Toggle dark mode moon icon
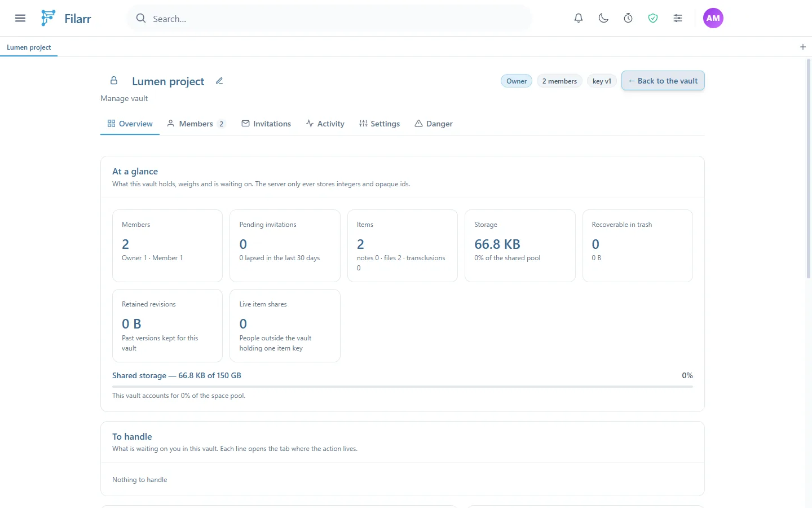This screenshot has height=508, width=812. [603, 18]
